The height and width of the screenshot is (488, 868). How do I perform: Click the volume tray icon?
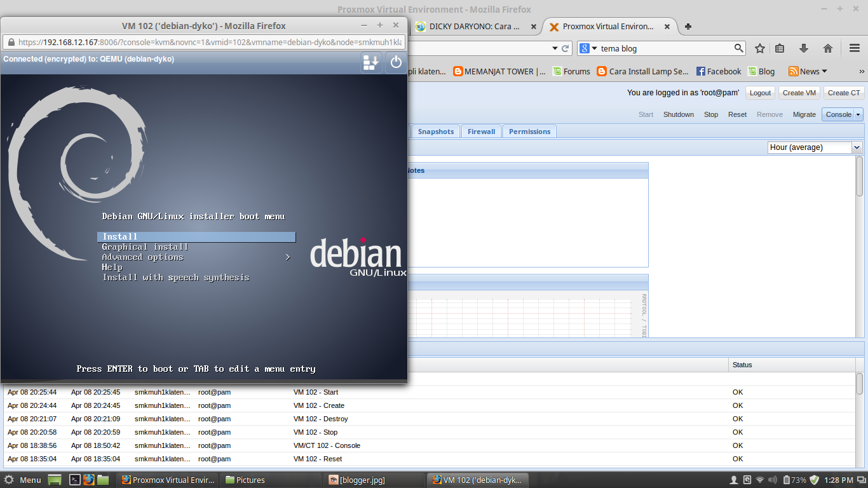773,480
